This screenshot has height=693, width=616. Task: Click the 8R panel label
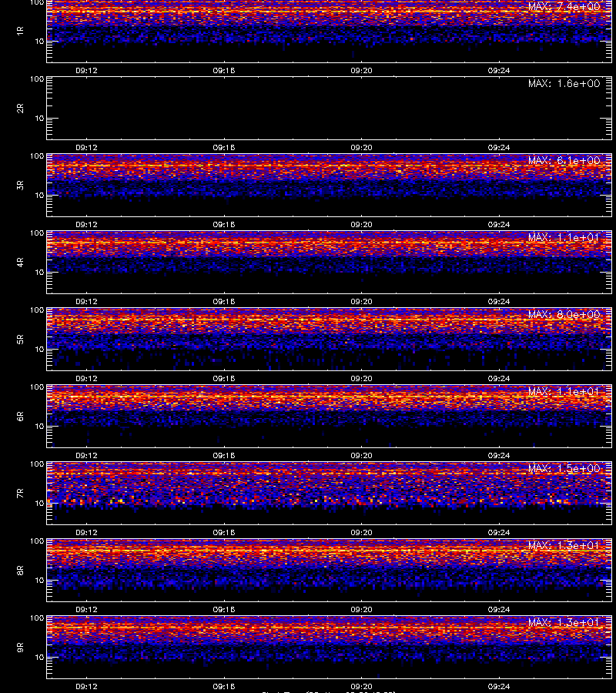20,571
